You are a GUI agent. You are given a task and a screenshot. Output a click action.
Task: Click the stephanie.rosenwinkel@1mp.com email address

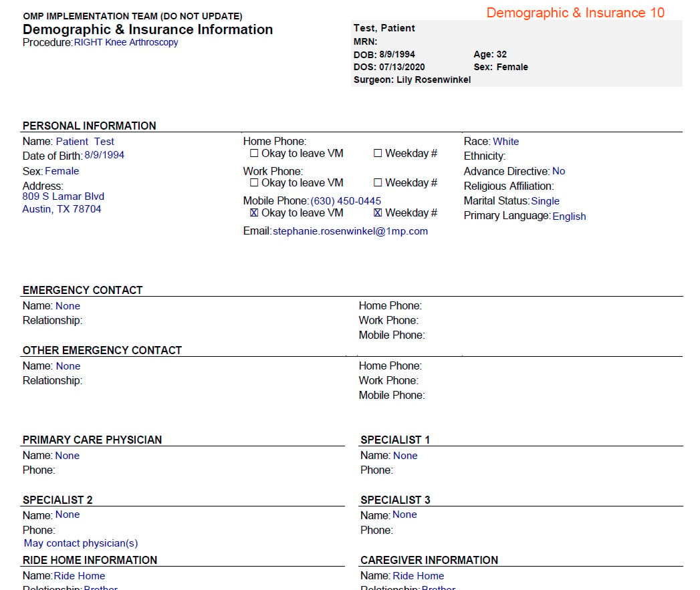pyautogui.click(x=350, y=231)
